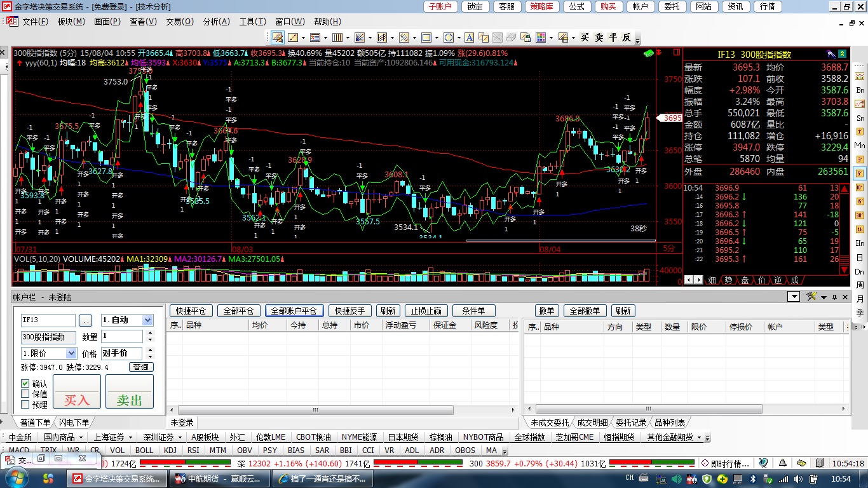
Task: Click the 全部撤单 button
Action: 585,311
